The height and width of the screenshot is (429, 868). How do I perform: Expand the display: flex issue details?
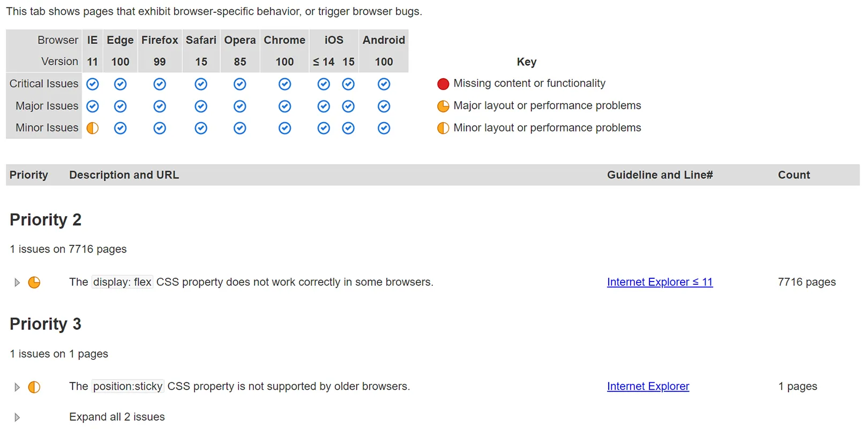17,282
